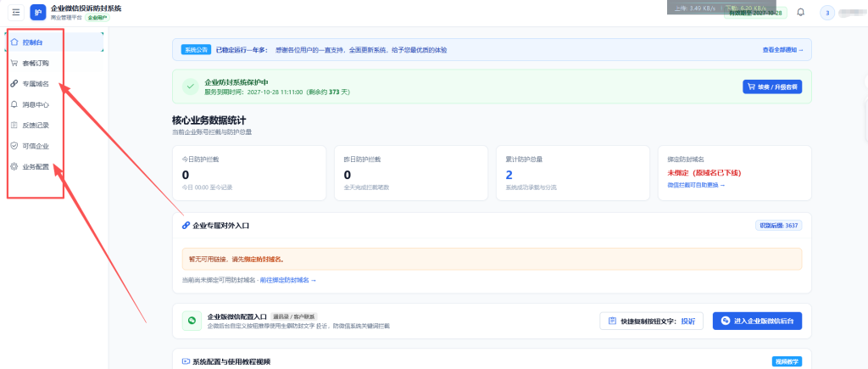
Task: Open the user avatar labeled 3
Action: pyautogui.click(x=827, y=13)
